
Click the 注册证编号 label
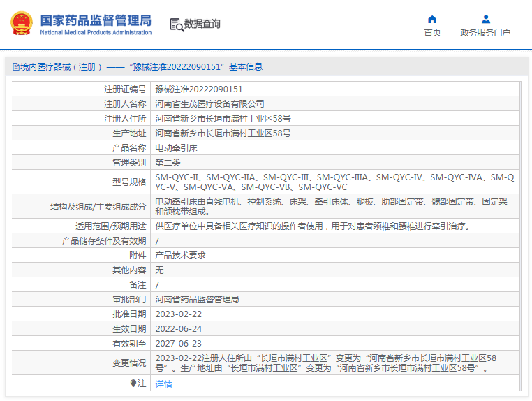click(125, 89)
